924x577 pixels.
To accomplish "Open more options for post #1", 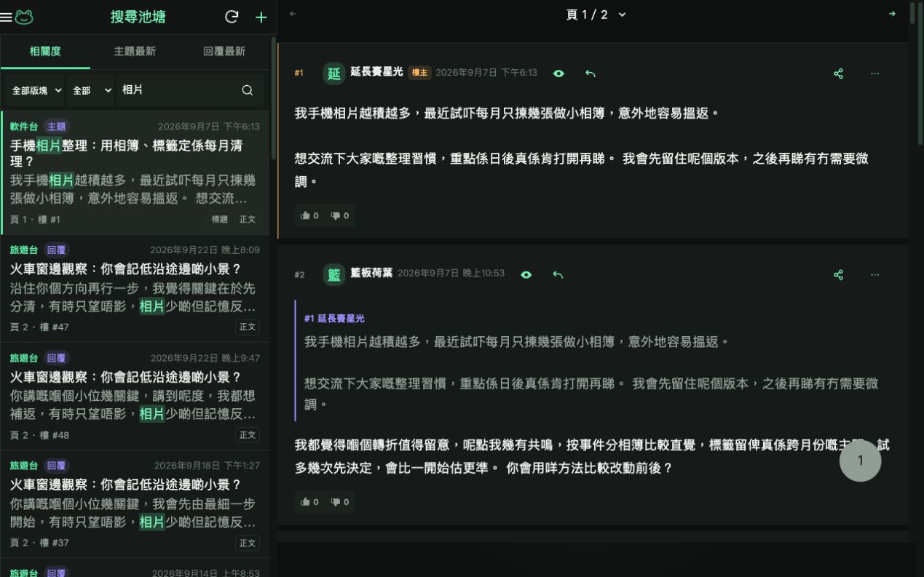I will point(874,73).
